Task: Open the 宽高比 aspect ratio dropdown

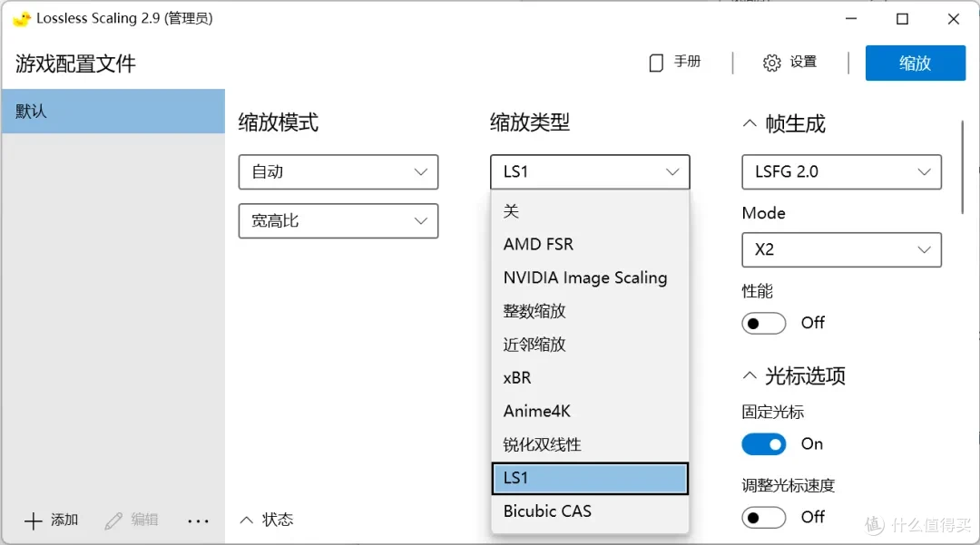Action: 338,220
